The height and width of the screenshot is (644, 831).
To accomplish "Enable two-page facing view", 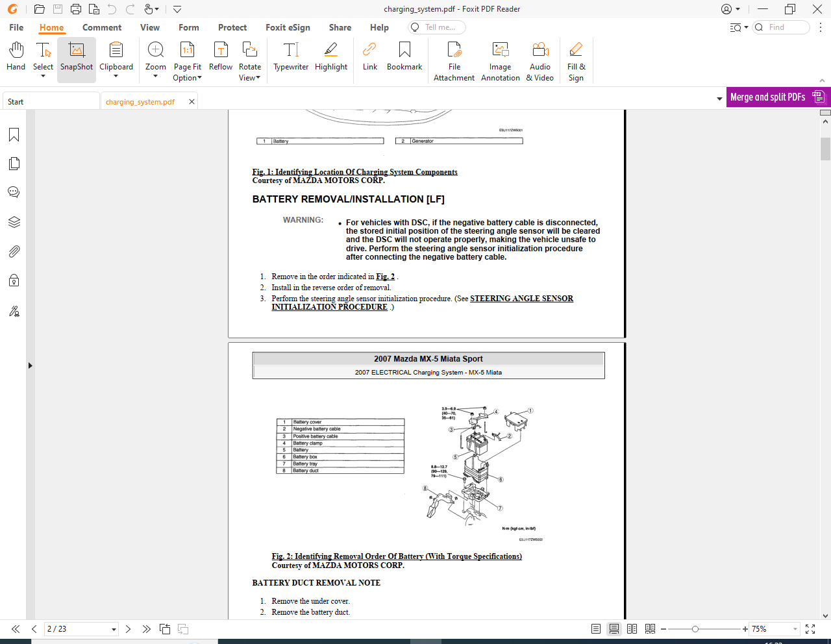I will coord(632,629).
